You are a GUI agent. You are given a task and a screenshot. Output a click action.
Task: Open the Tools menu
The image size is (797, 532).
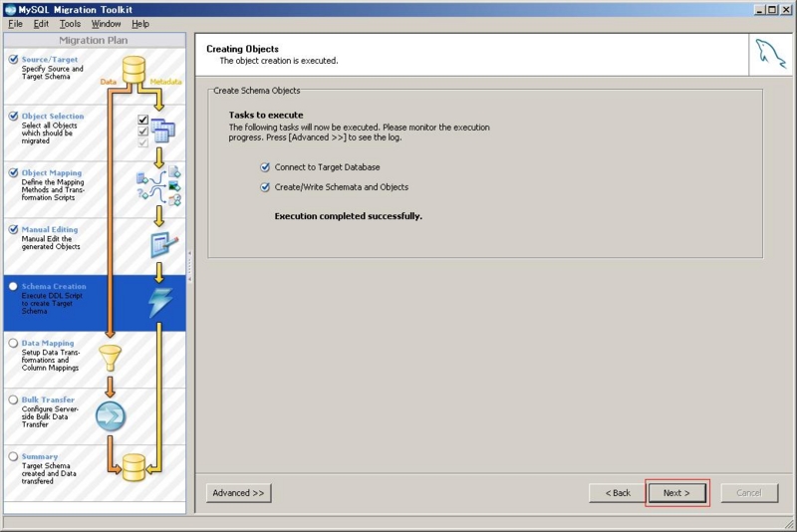pyautogui.click(x=70, y=24)
